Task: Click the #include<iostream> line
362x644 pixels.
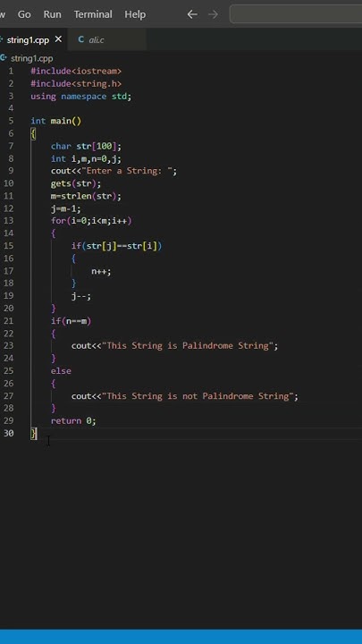Action: pos(76,71)
